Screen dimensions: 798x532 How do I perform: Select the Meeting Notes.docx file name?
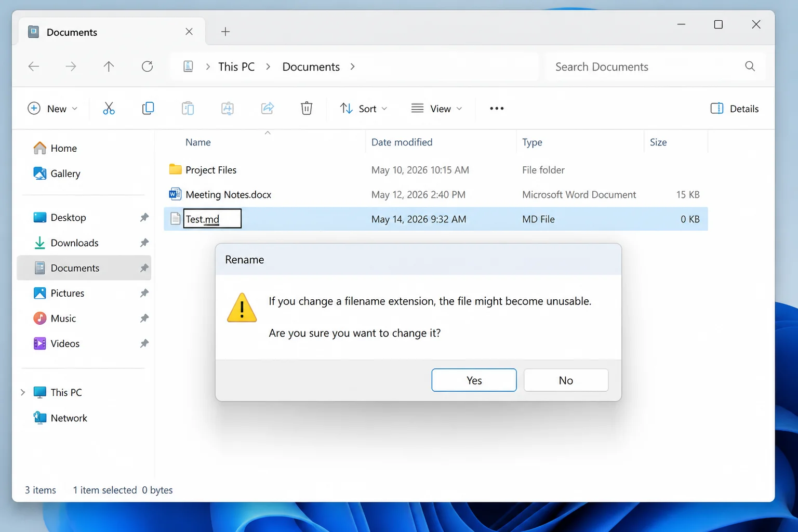pos(229,194)
